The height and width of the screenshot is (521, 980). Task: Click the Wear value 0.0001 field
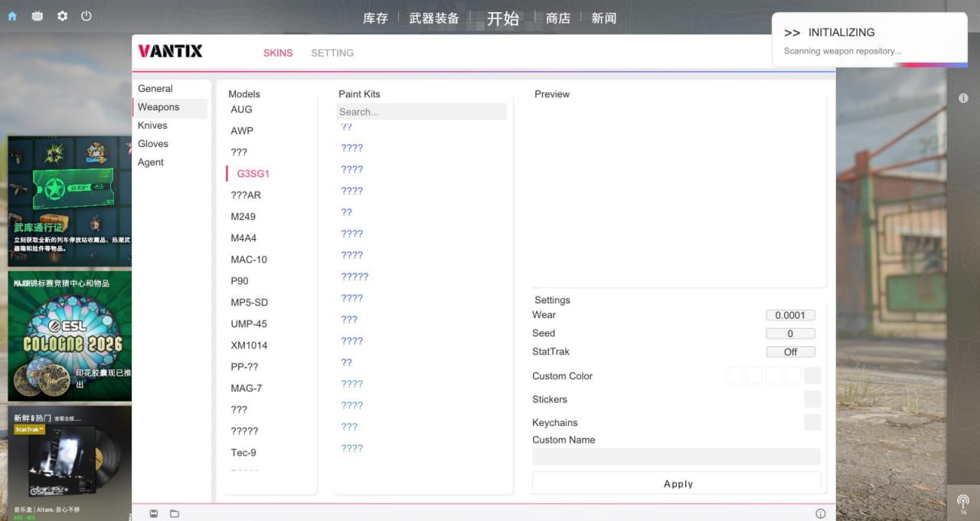coord(791,315)
